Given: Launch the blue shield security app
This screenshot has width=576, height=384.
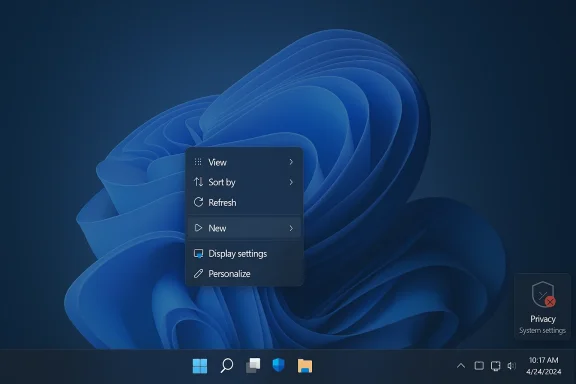Looking at the screenshot, I should (x=278, y=365).
